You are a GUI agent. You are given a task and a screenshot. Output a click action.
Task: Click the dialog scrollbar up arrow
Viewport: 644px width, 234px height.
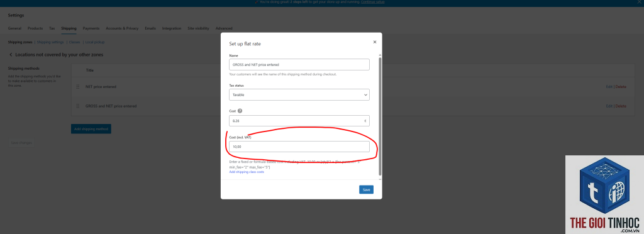click(380, 55)
